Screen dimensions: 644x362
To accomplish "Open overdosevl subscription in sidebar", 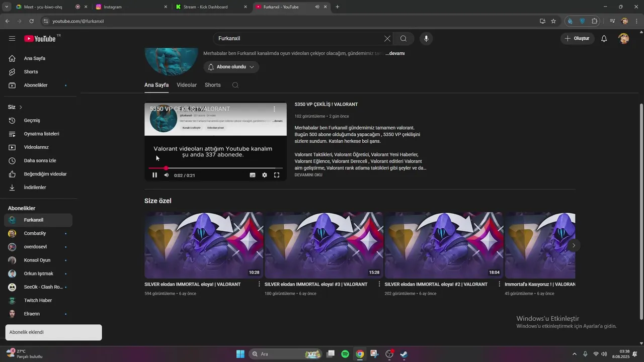I will (38, 247).
